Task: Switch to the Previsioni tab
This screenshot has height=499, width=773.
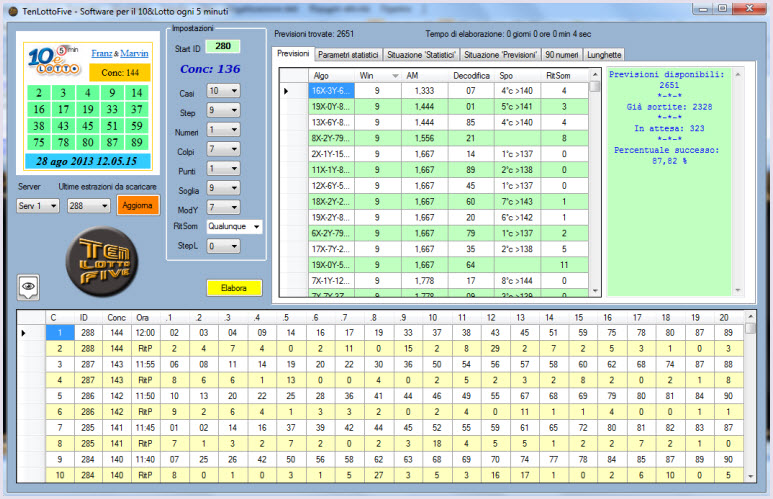Action: click(293, 54)
